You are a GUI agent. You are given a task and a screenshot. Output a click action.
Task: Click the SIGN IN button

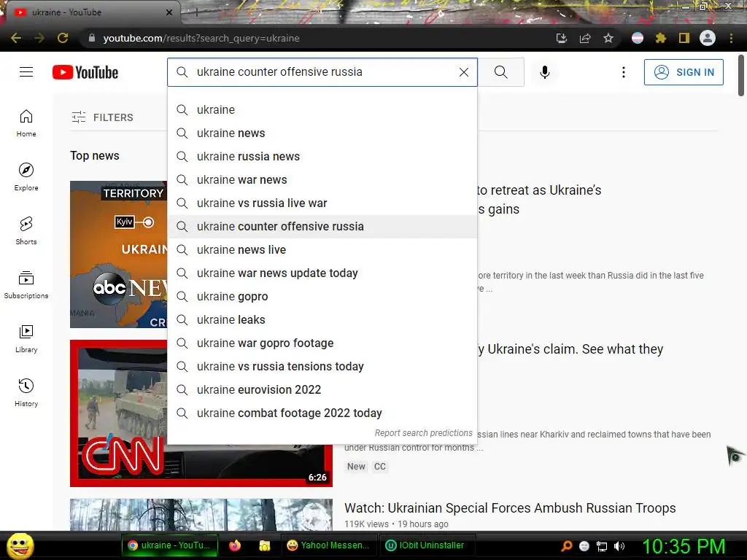click(x=684, y=72)
